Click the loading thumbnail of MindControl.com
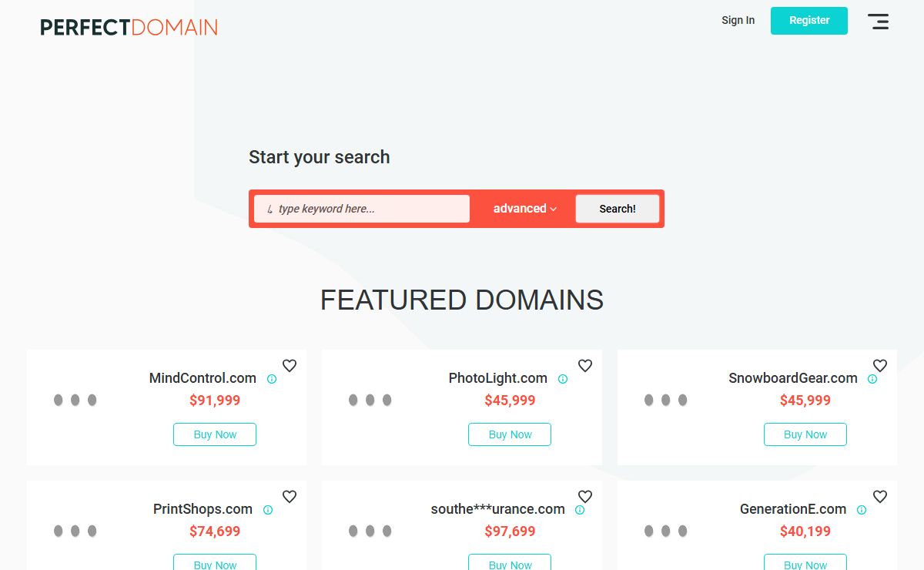924x570 pixels. click(75, 401)
